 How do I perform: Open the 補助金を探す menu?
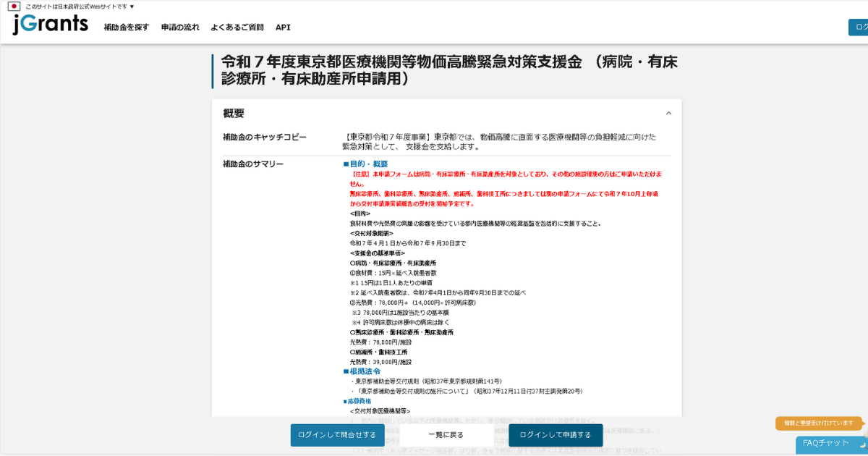(126, 28)
